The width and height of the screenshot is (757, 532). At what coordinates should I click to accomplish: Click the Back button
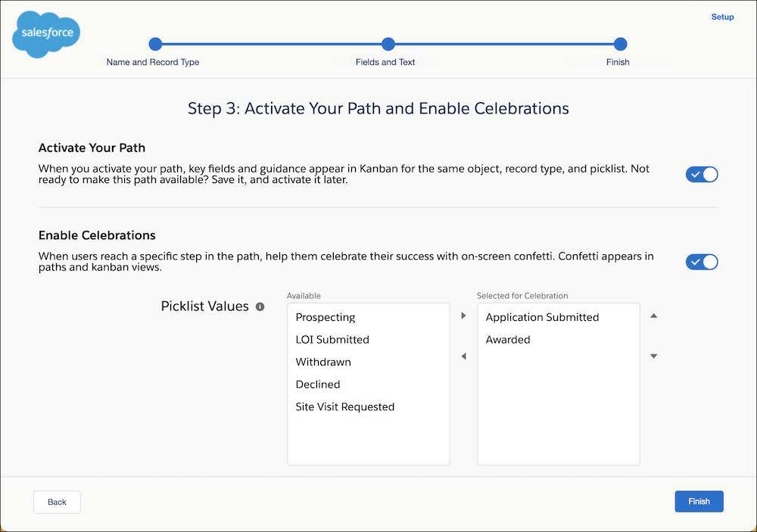(57, 502)
